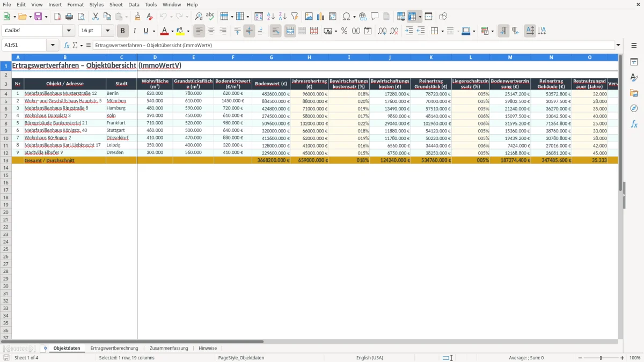Viewport: 644px width, 362px height.
Task: Open the sidebar Navigator compass icon
Action: coord(634,108)
